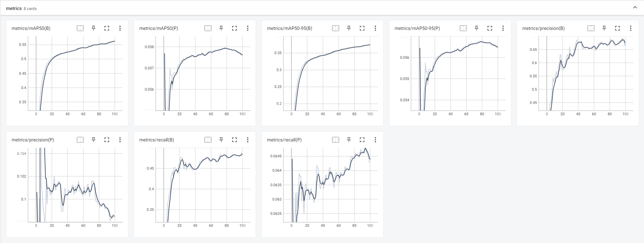Maximize the metrics/recall(P) chart
644x243 pixels.
point(362,140)
